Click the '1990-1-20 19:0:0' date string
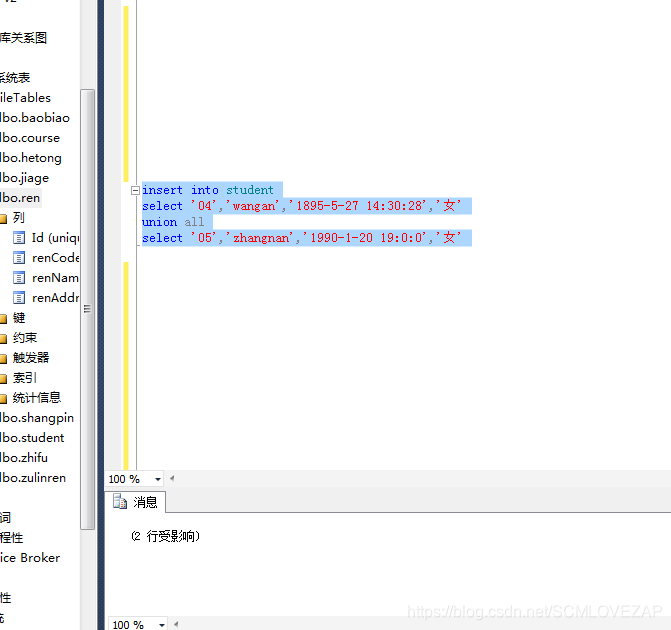 click(365, 238)
